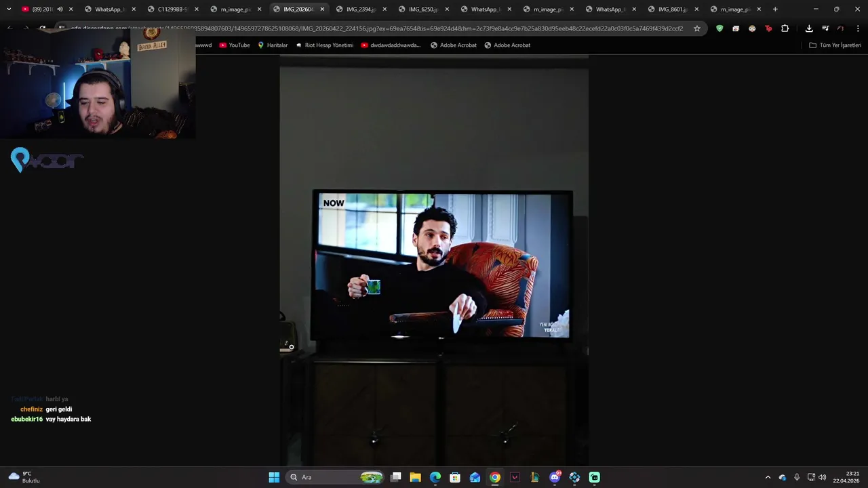The height and width of the screenshot is (488, 868).
Task: Open the pink V app in taskbar
Action: [x=515, y=477]
